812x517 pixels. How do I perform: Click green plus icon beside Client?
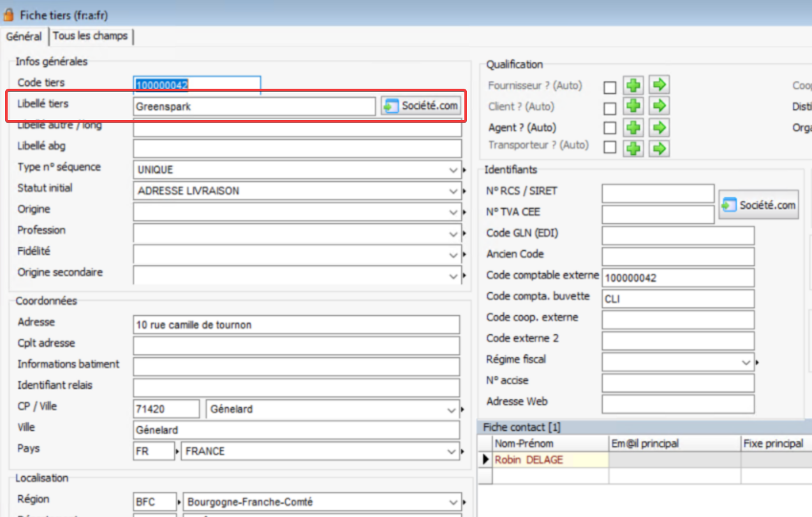point(633,107)
